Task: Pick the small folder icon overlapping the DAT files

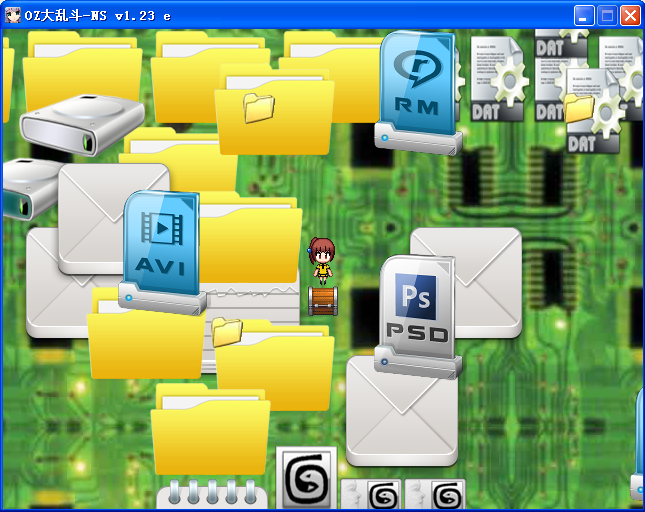Action: [x=579, y=108]
